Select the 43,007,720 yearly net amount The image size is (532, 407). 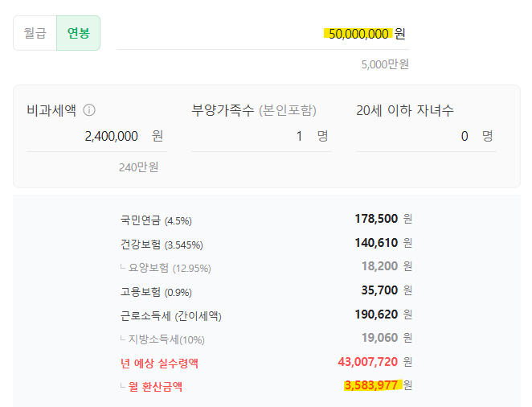click(x=368, y=362)
